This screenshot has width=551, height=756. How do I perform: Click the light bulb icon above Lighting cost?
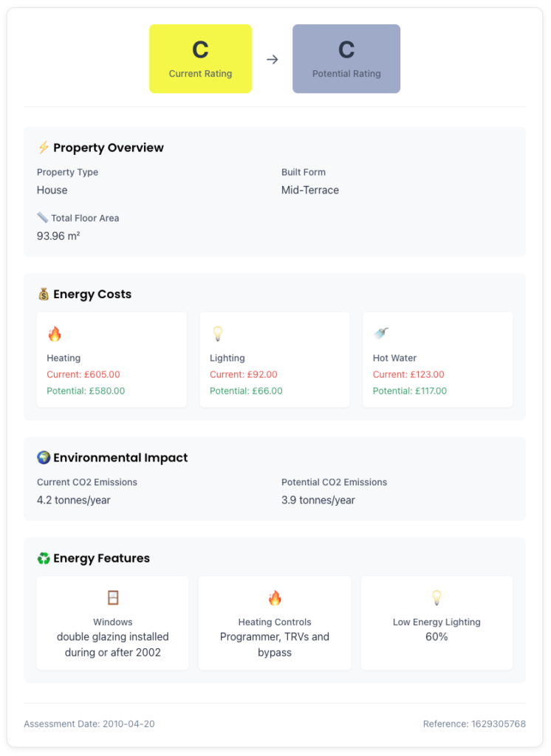(x=218, y=334)
